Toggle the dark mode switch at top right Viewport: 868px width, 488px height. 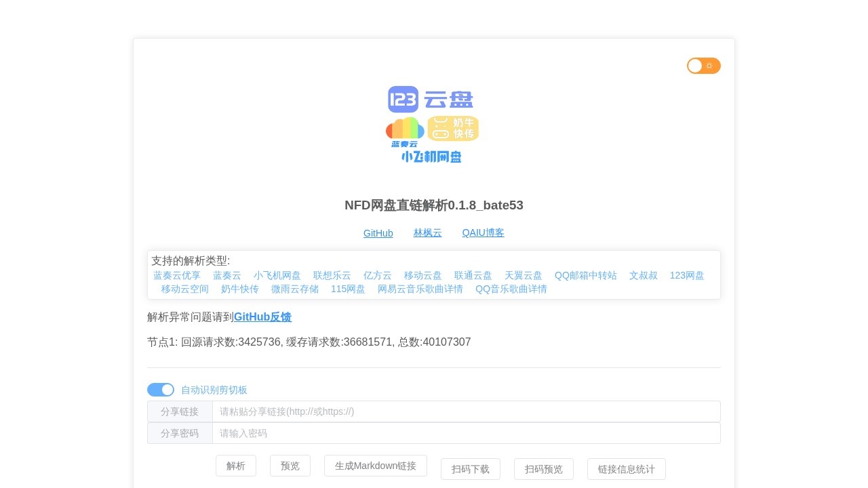click(x=703, y=66)
